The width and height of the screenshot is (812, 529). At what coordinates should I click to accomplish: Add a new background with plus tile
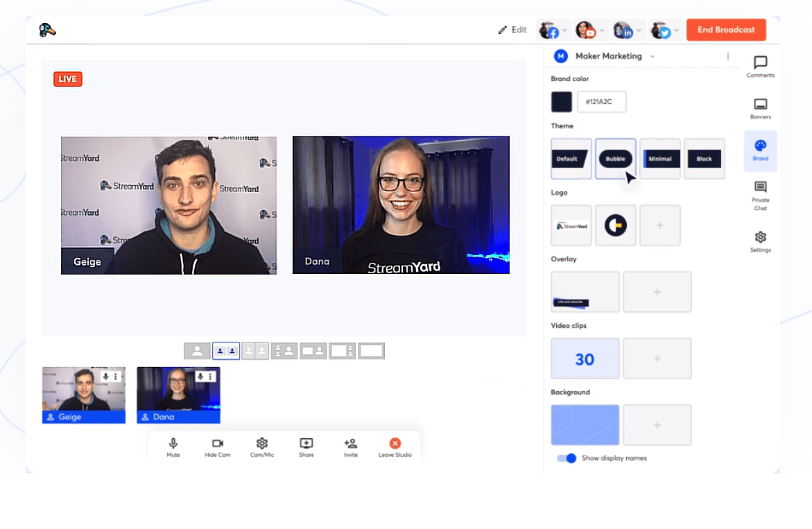[x=657, y=425]
